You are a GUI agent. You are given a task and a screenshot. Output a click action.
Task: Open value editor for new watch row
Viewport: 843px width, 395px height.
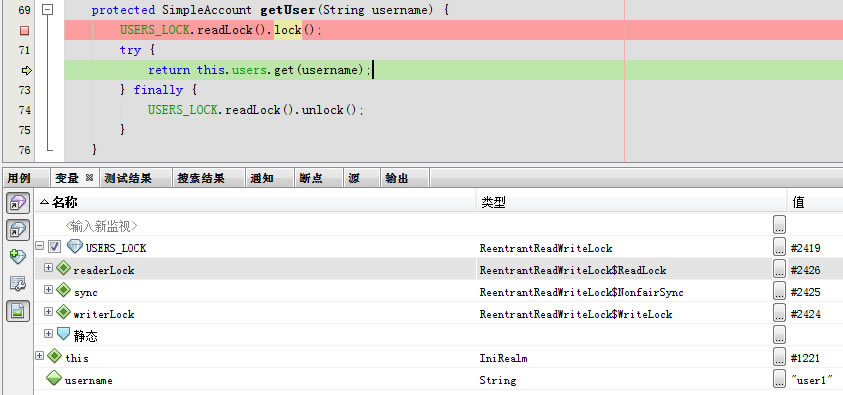[780, 225]
